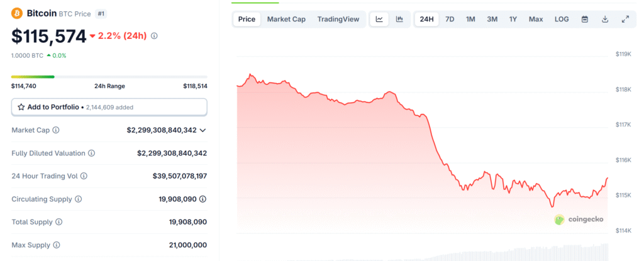Expand chart to fullscreen icon

coord(625,19)
